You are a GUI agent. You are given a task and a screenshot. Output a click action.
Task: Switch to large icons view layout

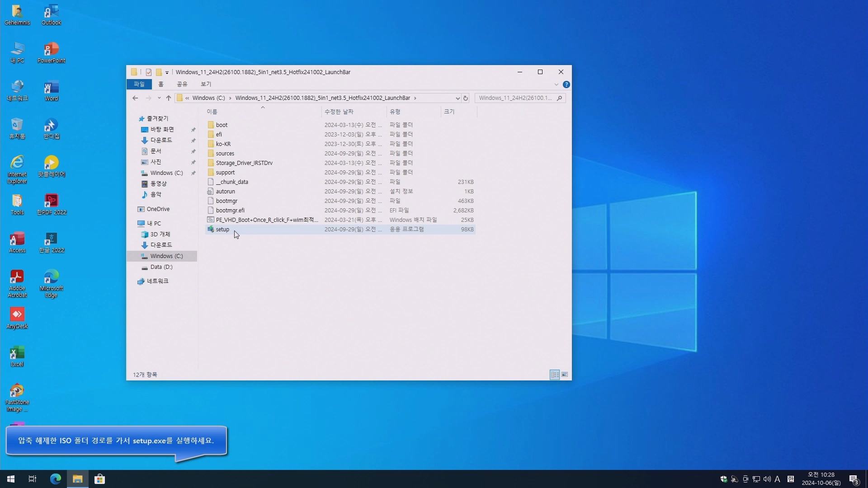pos(565,375)
